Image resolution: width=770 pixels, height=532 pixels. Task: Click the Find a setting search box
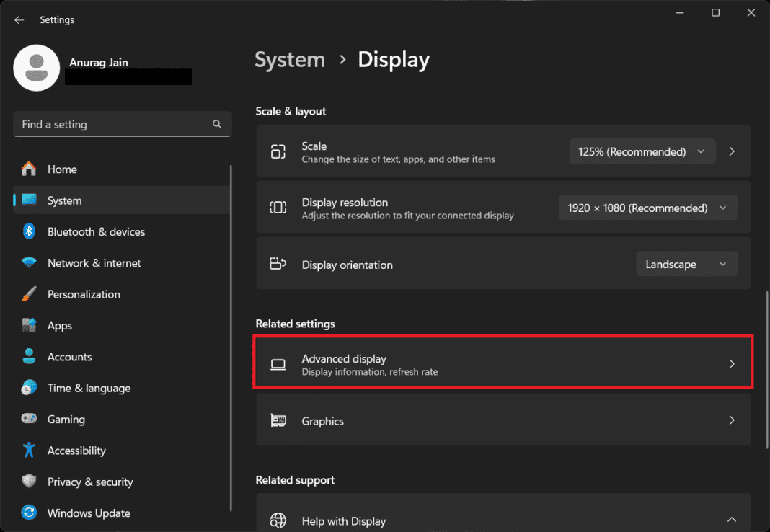[122, 123]
